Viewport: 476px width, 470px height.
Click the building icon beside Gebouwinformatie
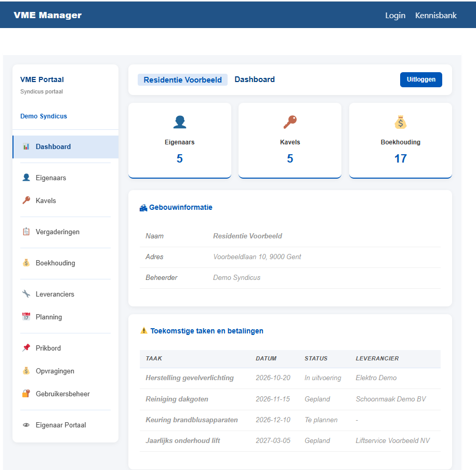(143, 208)
